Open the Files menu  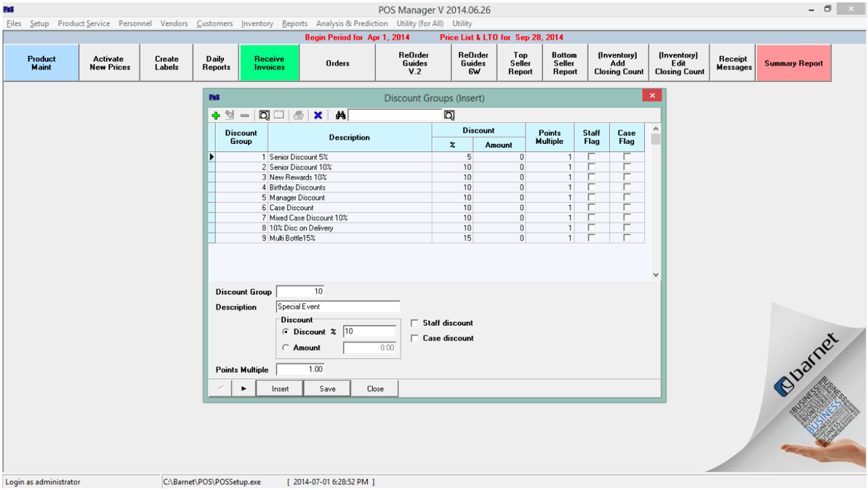point(14,23)
